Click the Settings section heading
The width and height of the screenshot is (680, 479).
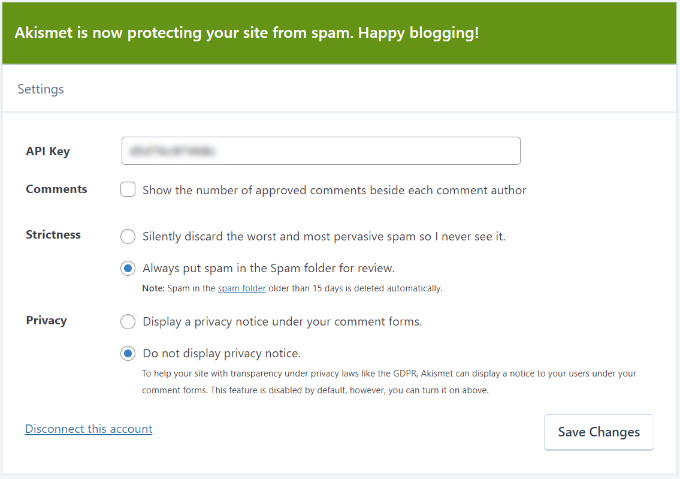[41, 89]
